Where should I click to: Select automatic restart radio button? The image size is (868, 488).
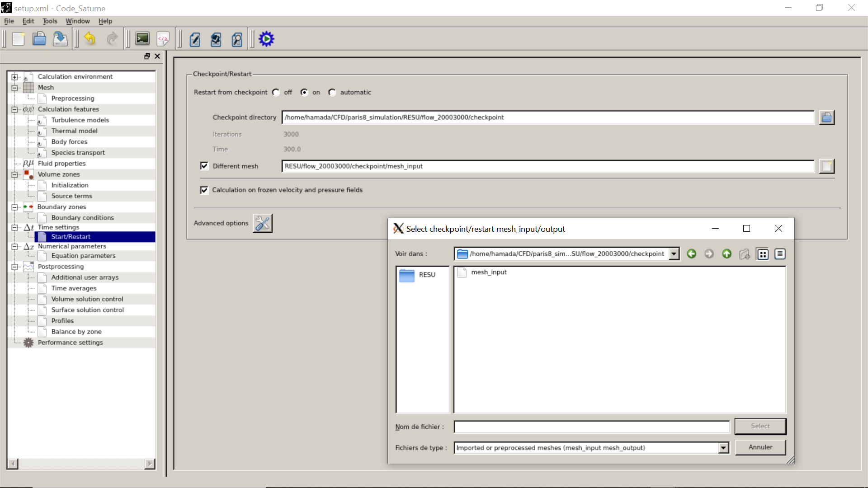[x=332, y=92]
